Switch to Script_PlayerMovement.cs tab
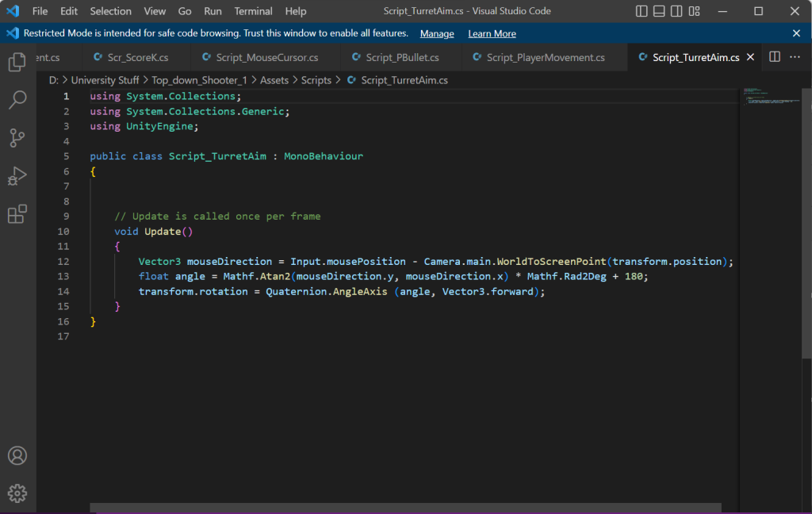The height and width of the screenshot is (514, 812). pos(545,57)
